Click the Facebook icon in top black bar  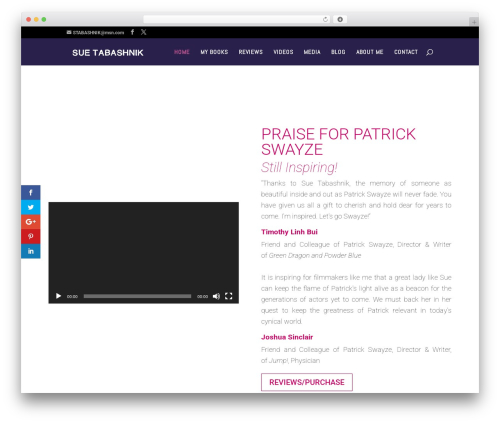point(132,32)
